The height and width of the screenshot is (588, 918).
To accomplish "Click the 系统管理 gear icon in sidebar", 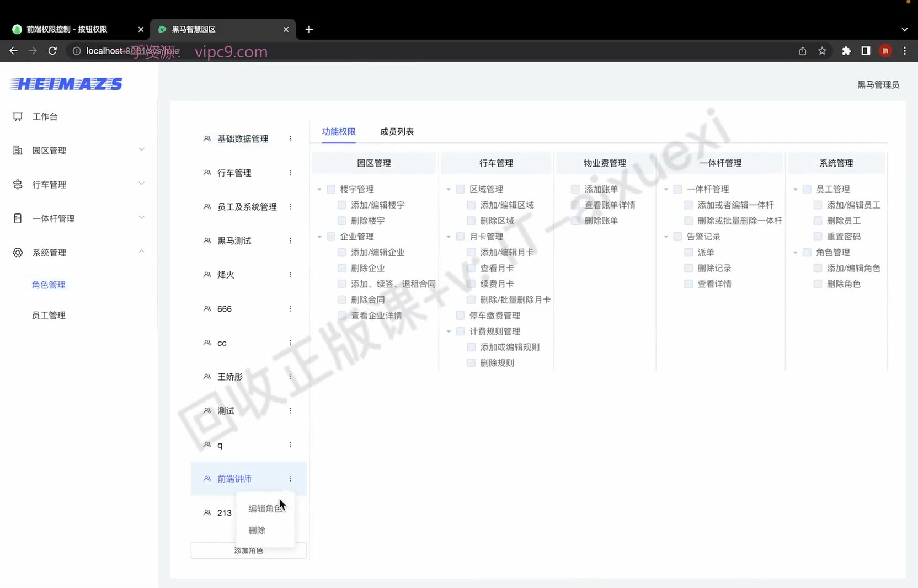I will click(x=18, y=253).
